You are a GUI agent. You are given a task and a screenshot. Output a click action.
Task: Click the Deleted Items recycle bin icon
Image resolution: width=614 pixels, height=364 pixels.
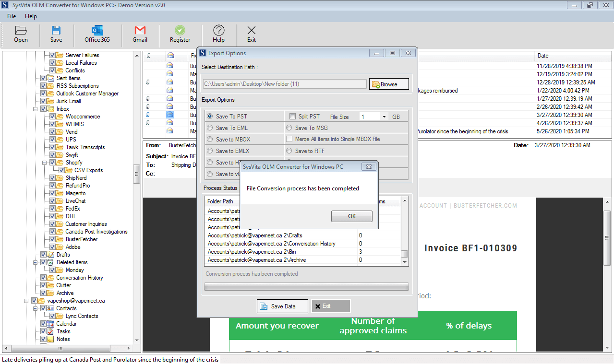[x=51, y=262]
